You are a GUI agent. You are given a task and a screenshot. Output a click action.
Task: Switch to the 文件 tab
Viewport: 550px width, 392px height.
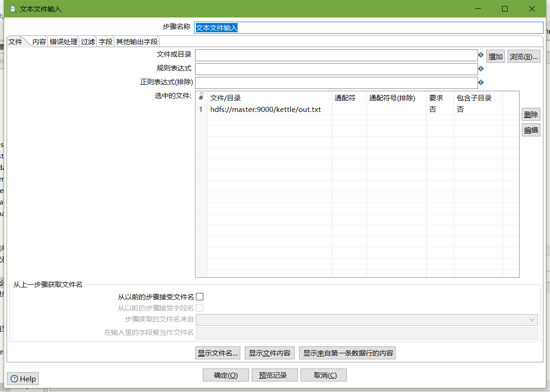click(15, 42)
